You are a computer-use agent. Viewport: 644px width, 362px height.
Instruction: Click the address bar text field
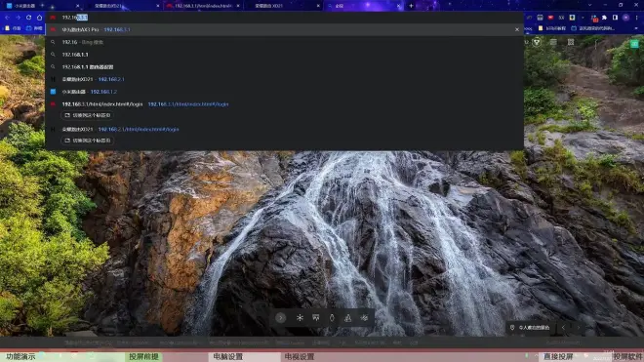click(283, 18)
